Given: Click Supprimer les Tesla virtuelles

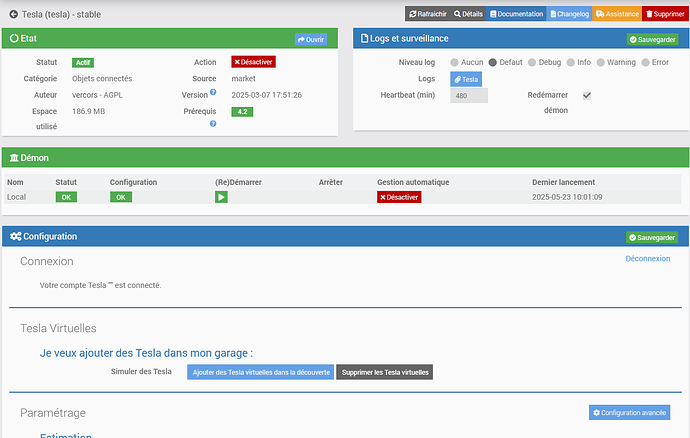Looking at the screenshot, I should click(x=385, y=372).
